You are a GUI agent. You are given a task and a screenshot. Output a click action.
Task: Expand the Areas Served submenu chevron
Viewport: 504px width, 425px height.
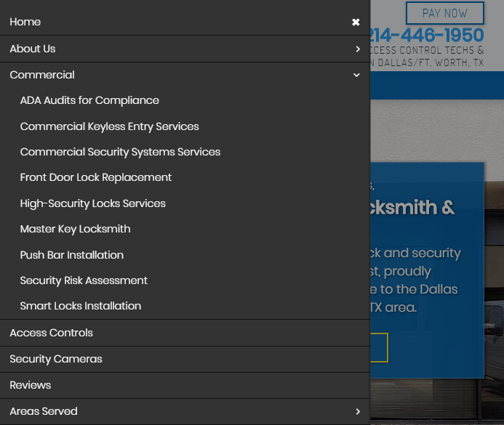tap(358, 411)
